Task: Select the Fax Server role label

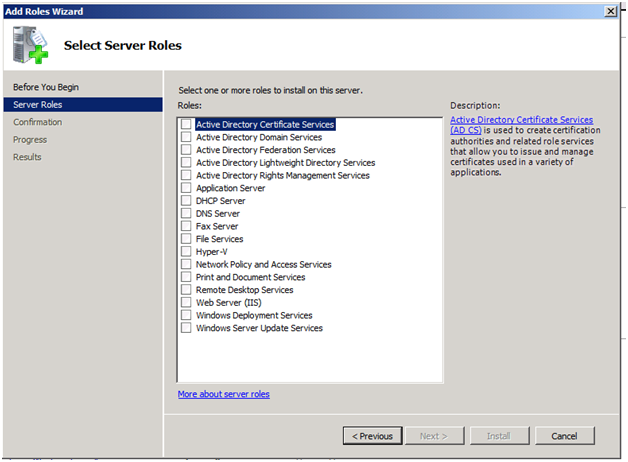Action: [217, 226]
